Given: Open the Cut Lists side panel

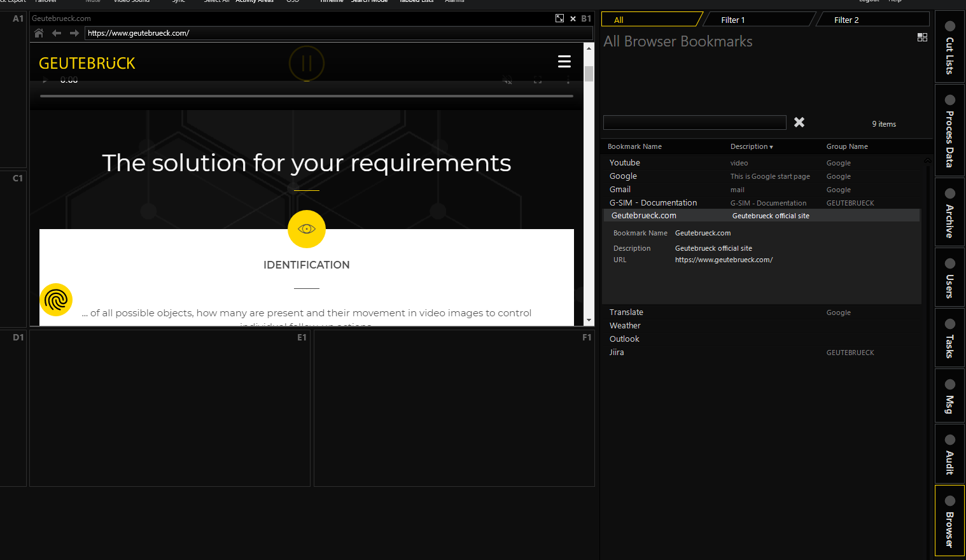Looking at the screenshot, I should click(949, 46).
